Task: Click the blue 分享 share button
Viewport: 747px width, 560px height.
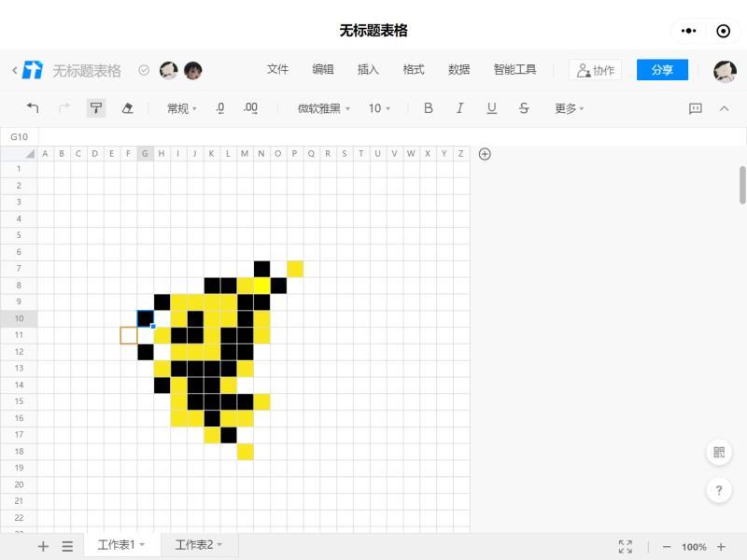Action: coord(662,70)
